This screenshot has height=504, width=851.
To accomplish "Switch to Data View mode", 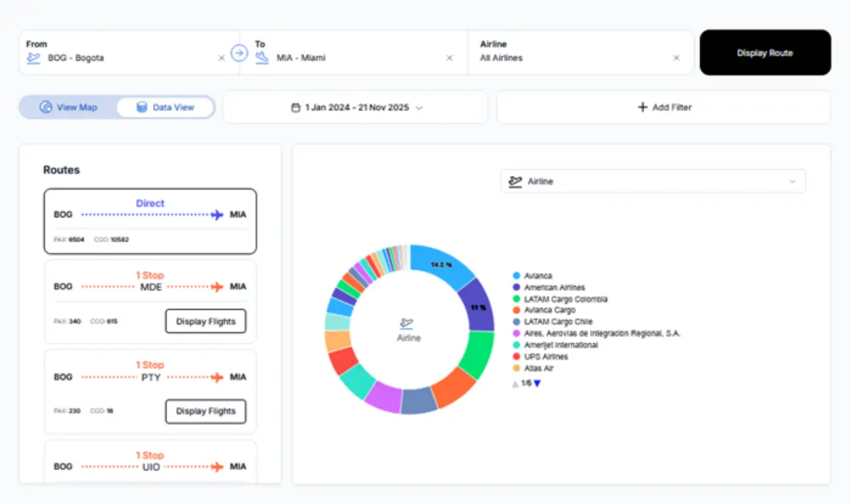I will (x=165, y=107).
